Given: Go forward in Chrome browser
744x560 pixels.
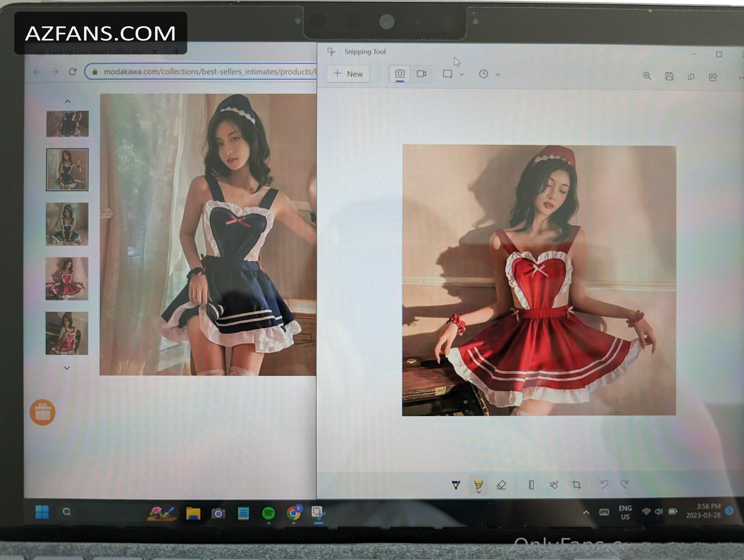Looking at the screenshot, I should pyautogui.click(x=55, y=72).
